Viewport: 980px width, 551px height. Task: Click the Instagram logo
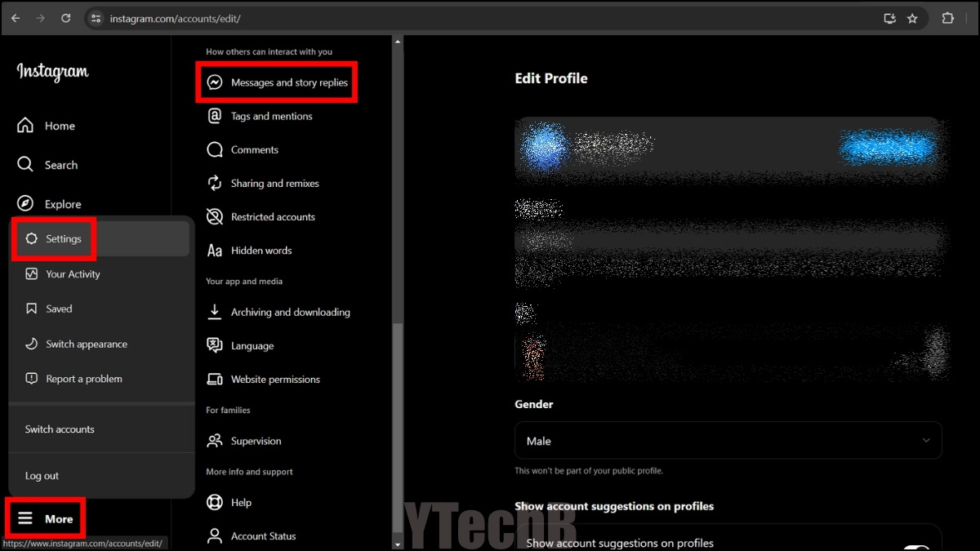click(52, 72)
